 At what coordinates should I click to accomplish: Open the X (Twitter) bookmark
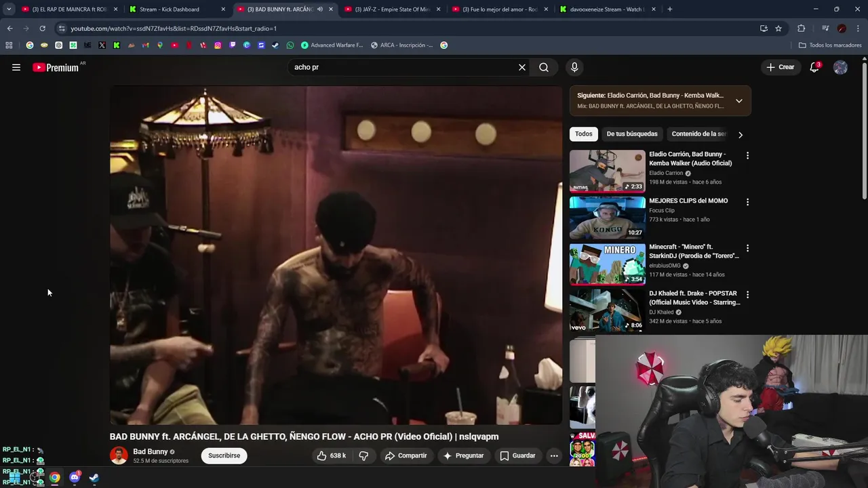coord(102,45)
